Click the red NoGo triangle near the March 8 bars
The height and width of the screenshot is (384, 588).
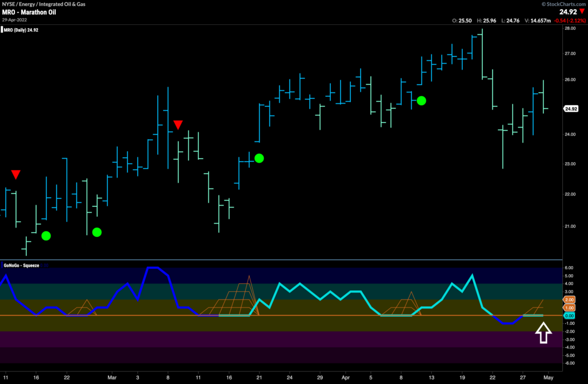(x=178, y=125)
